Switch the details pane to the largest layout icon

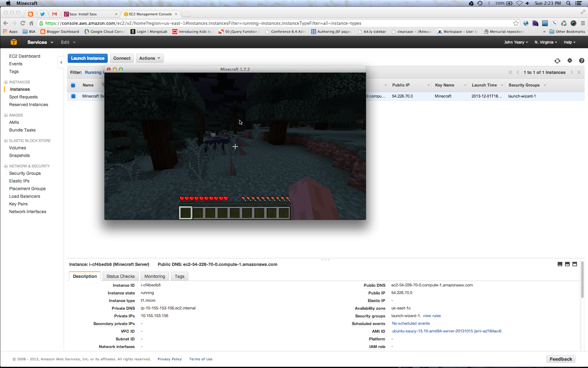pos(575,264)
